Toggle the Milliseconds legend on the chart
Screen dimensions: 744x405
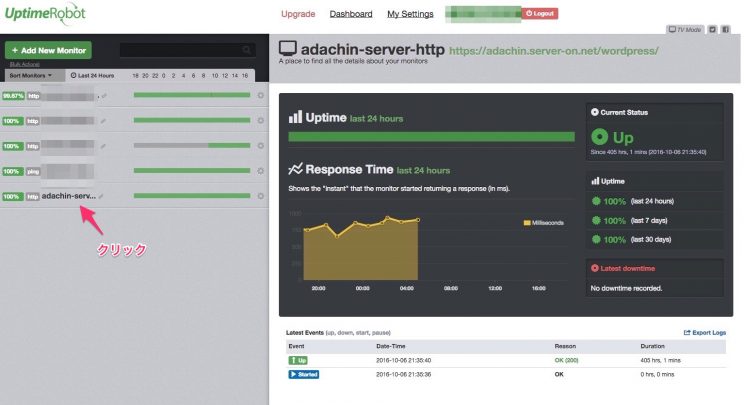click(540, 222)
